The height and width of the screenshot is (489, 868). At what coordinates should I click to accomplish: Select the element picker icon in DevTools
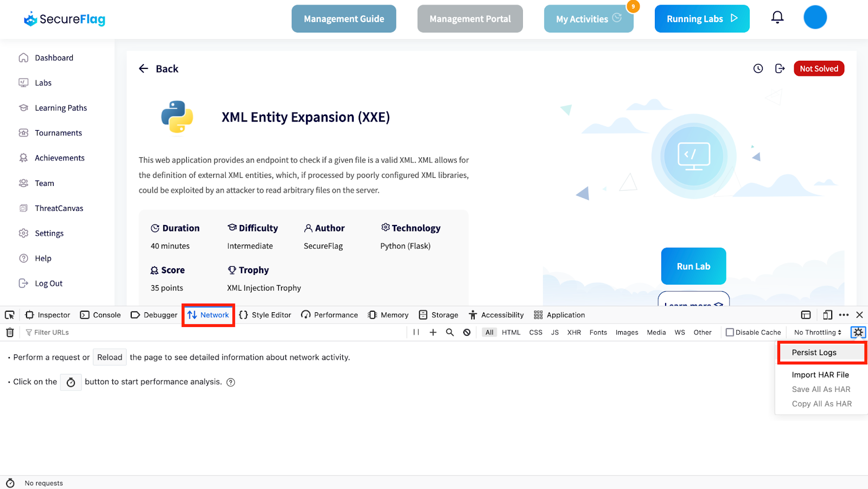point(10,315)
